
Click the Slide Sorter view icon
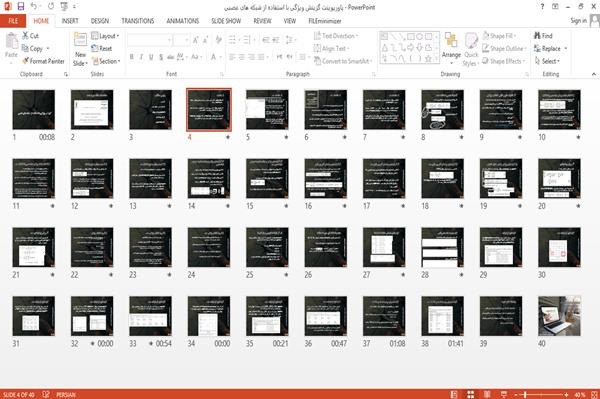click(x=471, y=394)
